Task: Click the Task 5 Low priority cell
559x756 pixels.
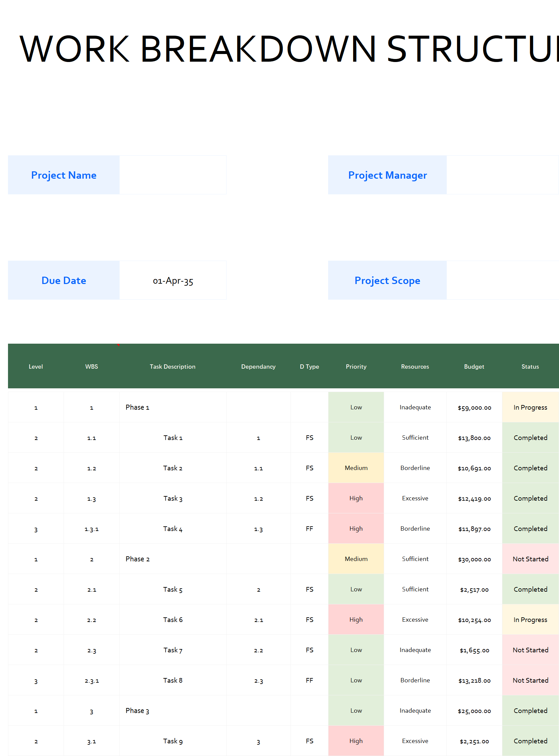Action: click(x=356, y=589)
